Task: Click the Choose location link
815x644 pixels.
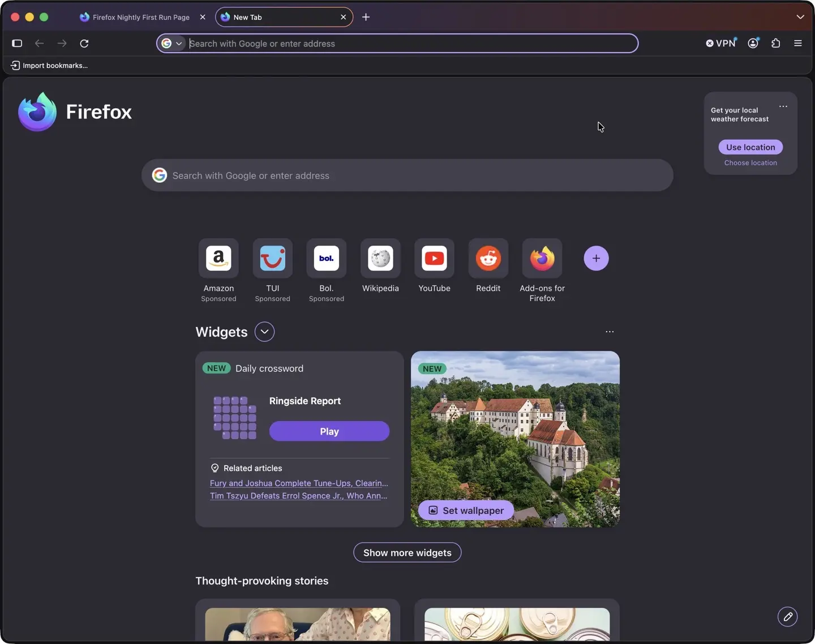Action: (750, 163)
